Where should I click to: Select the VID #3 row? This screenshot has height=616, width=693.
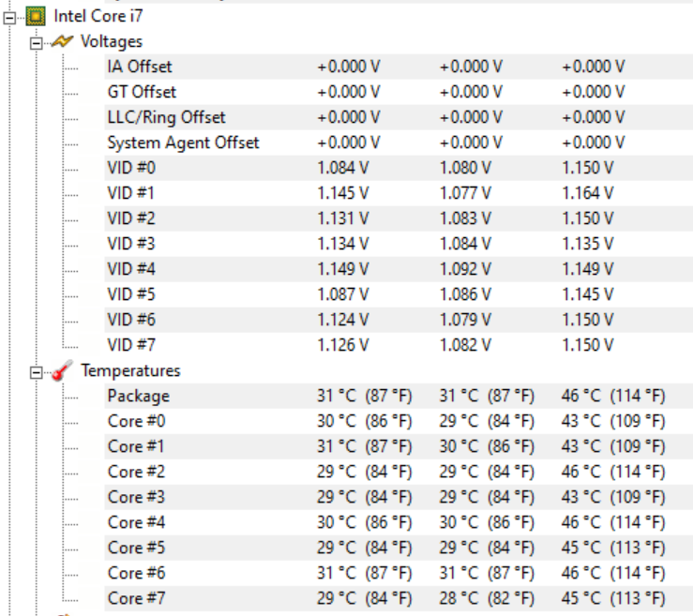pyautogui.click(x=399, y=244)
